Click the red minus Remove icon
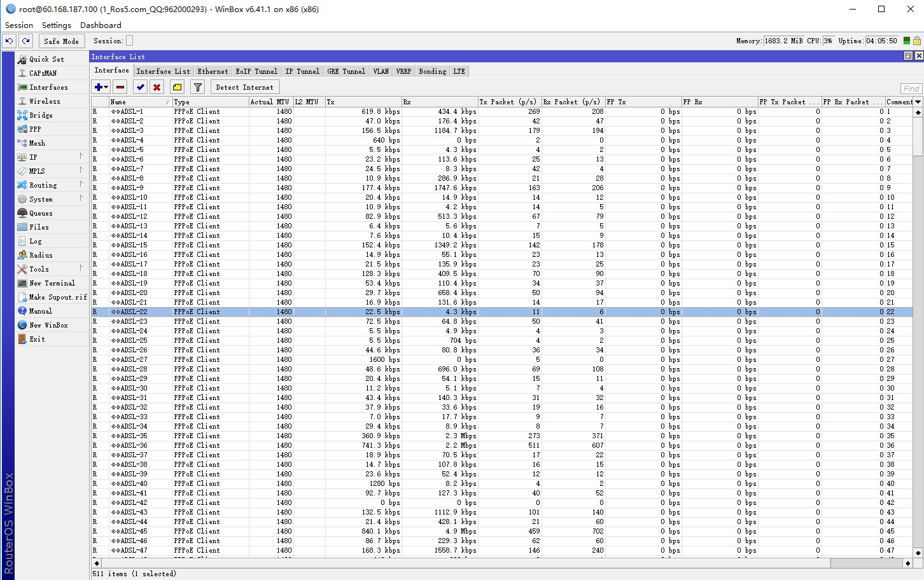 (120, 87)
